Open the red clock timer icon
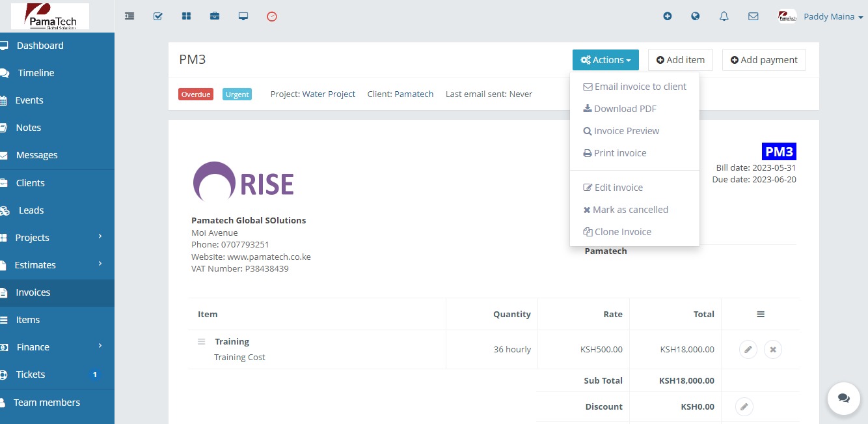This screenshot has width=868, height=424. coord(272,16)
